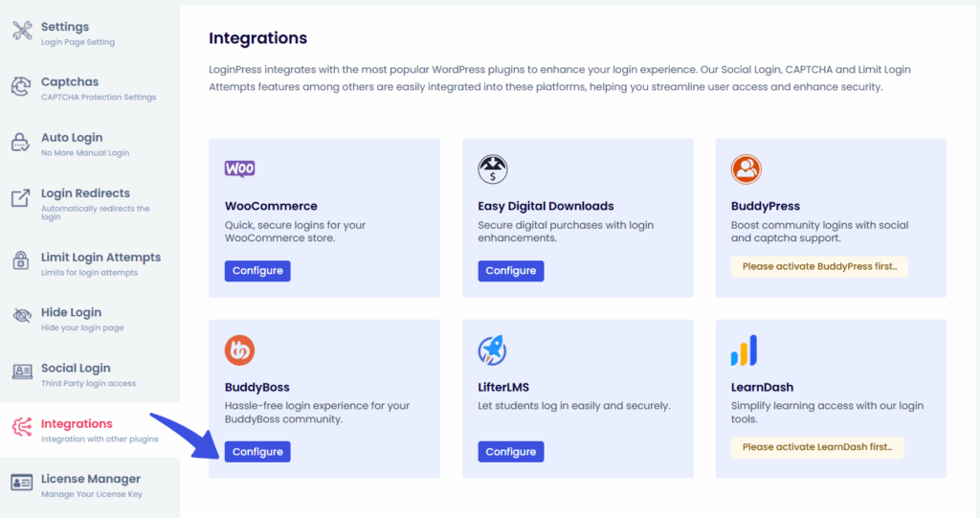This screenshot has width=980, height=518.
Task: Click 'Quick, secure logins' WooCommerce description
Action: (295, 232)
